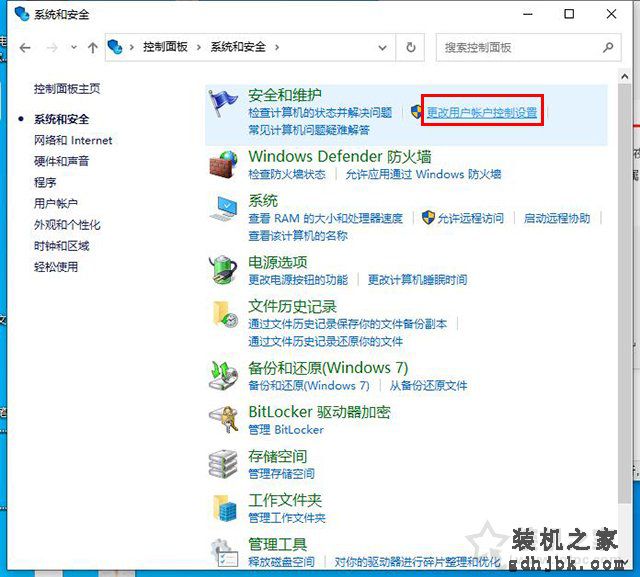Click 允许远程访问 link

471,218
